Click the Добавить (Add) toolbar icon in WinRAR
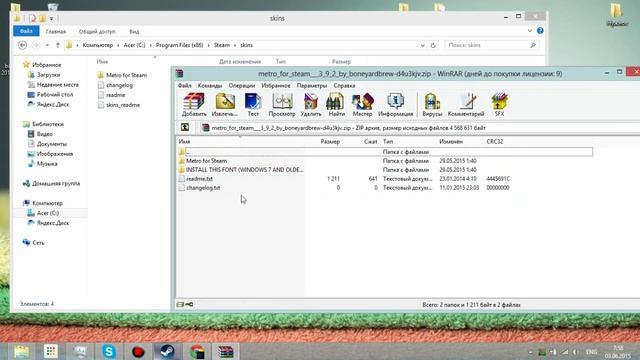Screen dimensions: 640x360 coord(194,105)
